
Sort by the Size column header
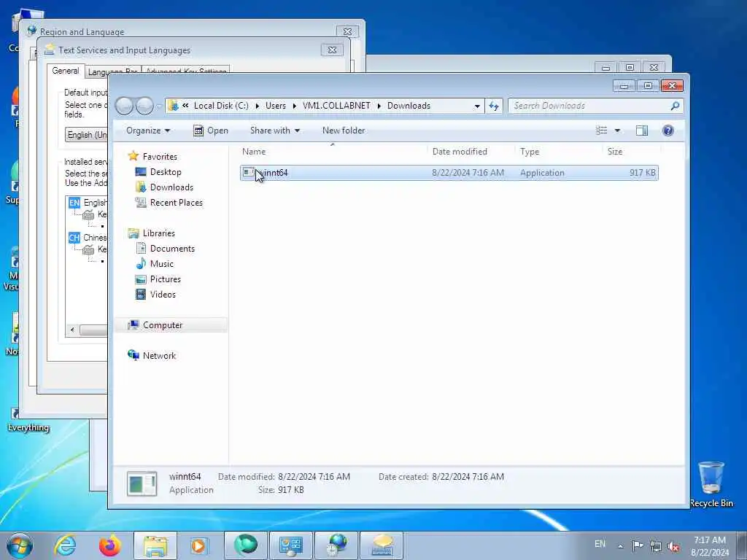click(x=631, y=152)
